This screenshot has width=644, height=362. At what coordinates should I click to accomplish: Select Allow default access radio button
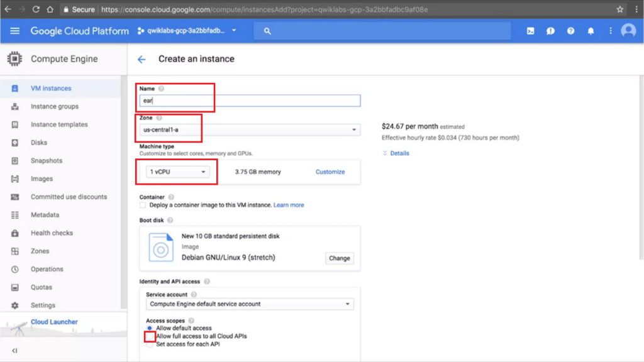pos(150,328)
